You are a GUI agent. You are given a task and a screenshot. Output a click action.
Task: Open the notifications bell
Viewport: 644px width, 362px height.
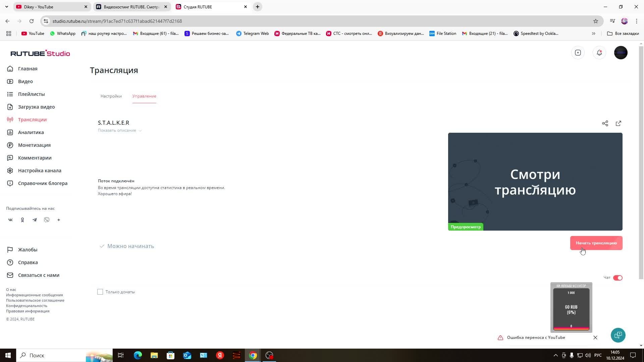pos(599,53)
